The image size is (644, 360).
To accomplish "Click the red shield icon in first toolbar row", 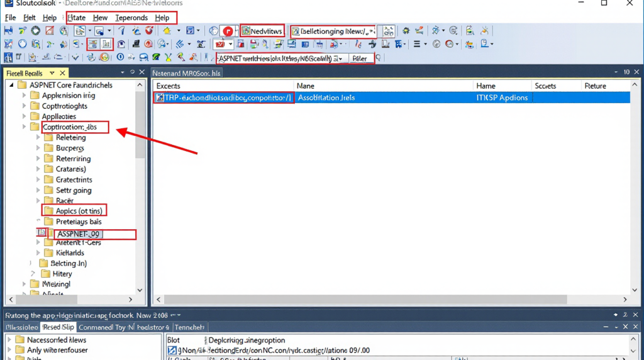I will click(150, 31).
